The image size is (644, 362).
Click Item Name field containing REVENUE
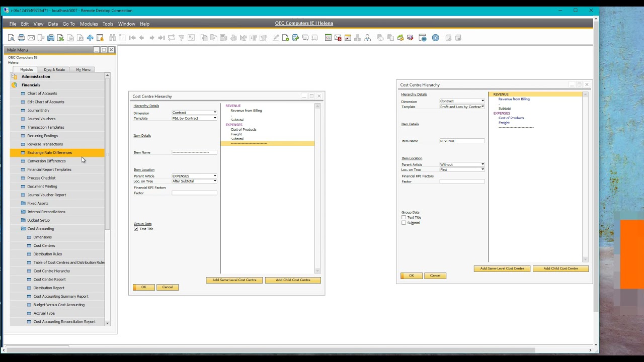point(462,141)
